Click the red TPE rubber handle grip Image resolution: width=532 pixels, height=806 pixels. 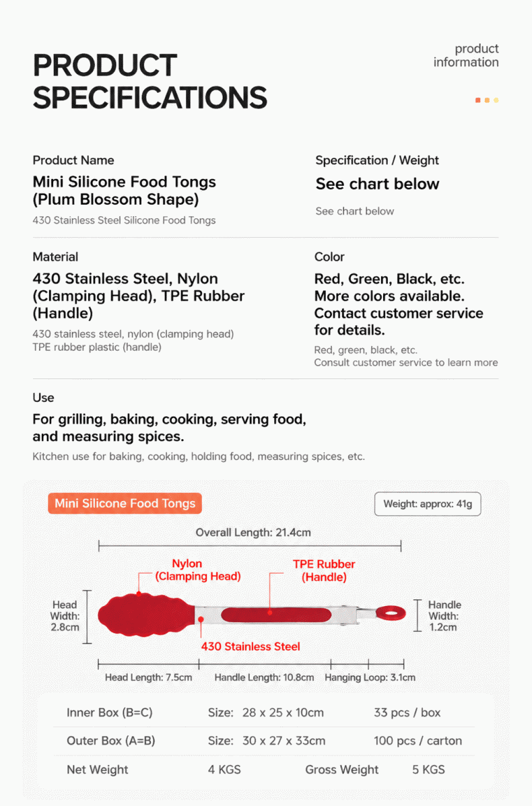276,614
